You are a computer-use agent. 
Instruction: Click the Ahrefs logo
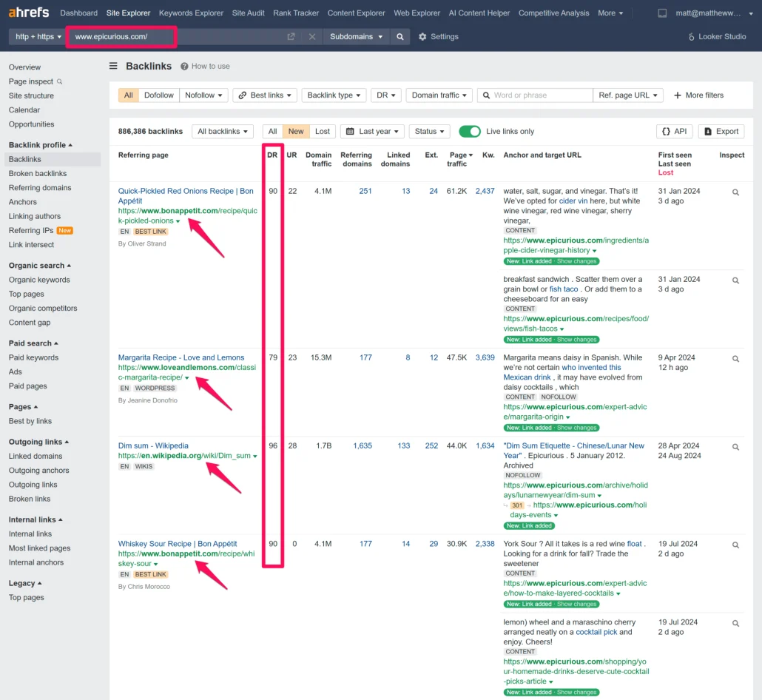click(29, 13)
